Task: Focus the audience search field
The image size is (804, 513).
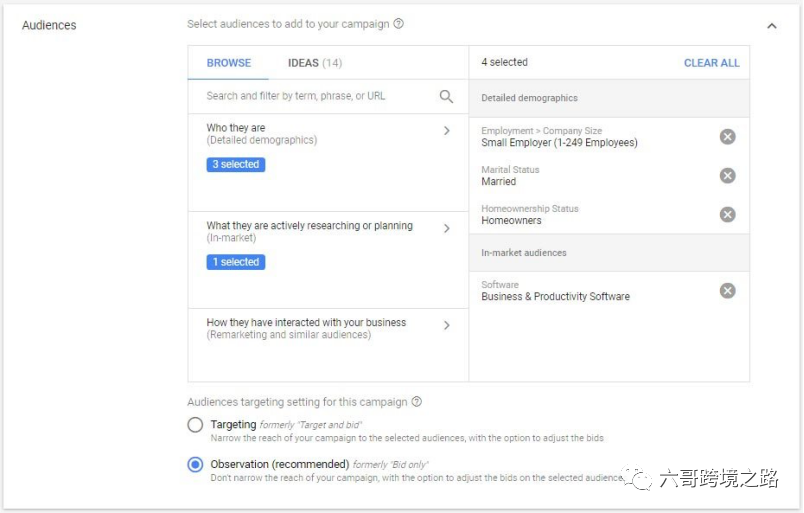Action: [310, 96]
